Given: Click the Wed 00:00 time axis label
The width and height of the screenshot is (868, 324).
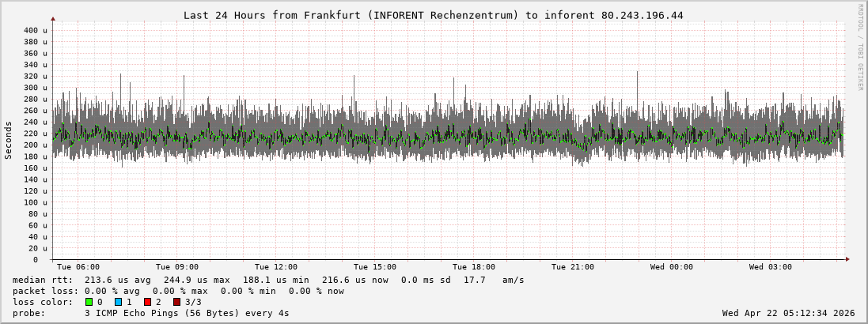Looking at the screenshot, I should click(x=672, y=267).
